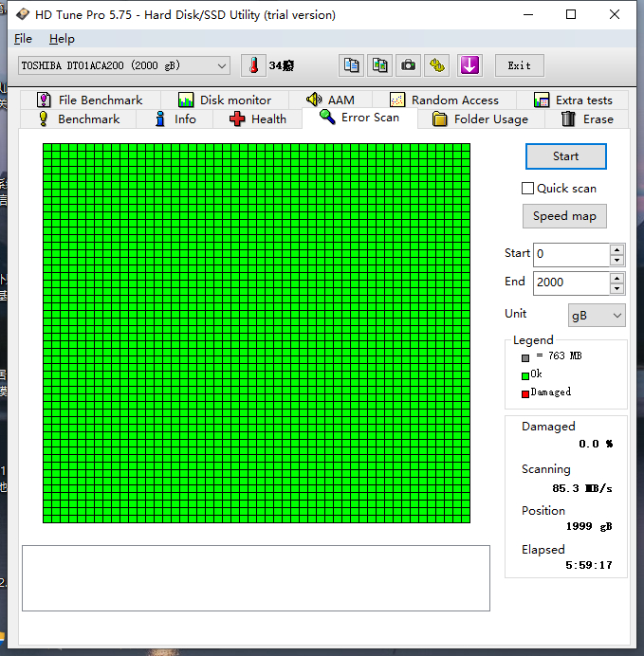This screenshot has width=644, height=656.
Task: Open the Help menu
Action: [x=62, y=39]
